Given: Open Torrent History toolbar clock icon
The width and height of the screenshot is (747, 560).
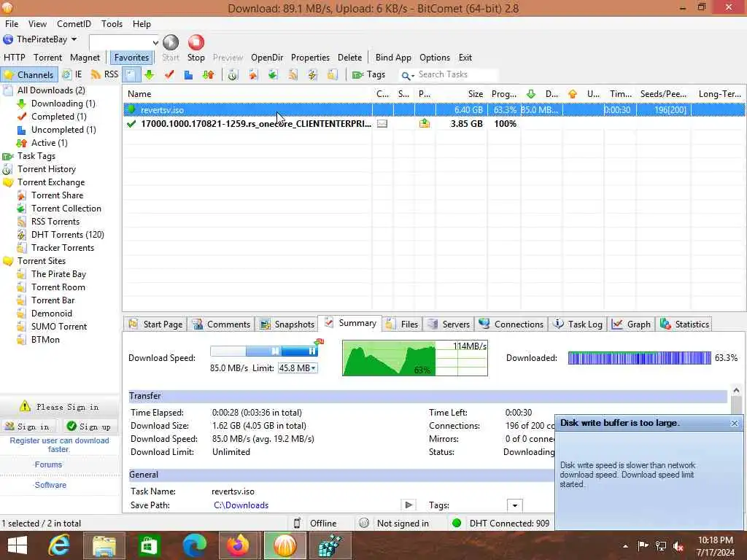Looking at the screenshot, I should [x=233, y=75].
